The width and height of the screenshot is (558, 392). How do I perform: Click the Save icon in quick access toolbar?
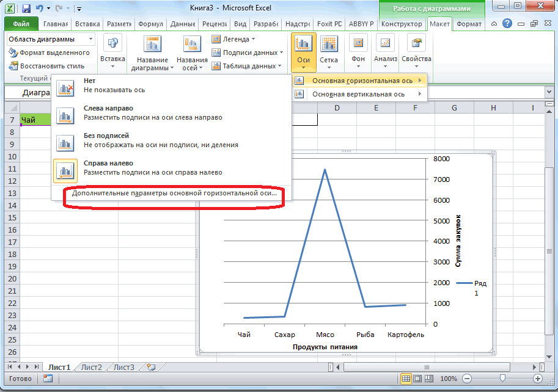click(26, 9)
